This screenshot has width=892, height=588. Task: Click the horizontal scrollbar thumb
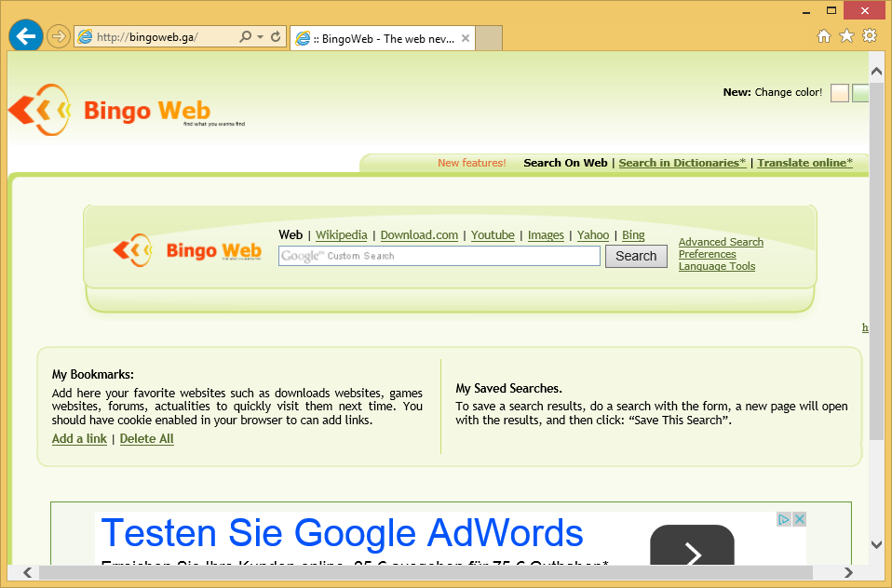tap(426, 572)
